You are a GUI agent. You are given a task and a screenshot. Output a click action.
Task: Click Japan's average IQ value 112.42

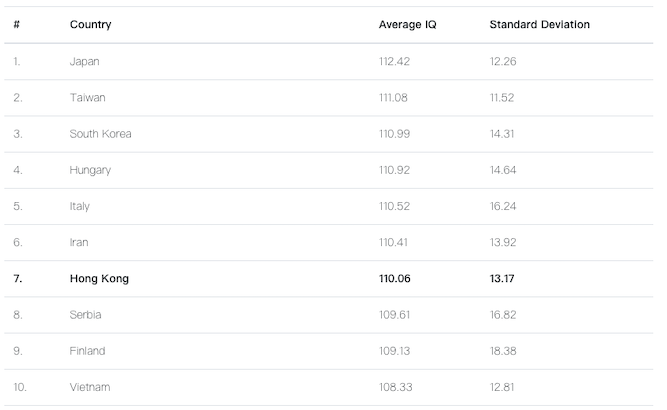[x=394, y=62]
